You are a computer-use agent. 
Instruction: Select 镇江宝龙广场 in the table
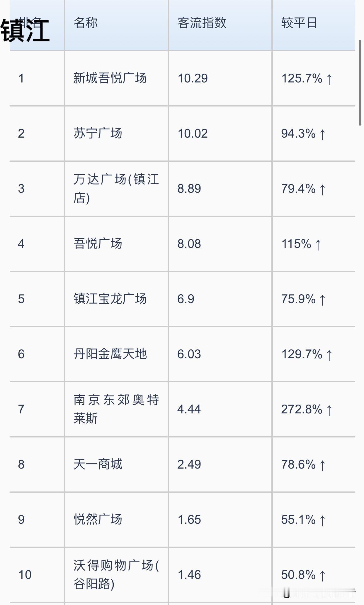pos(110,299)
